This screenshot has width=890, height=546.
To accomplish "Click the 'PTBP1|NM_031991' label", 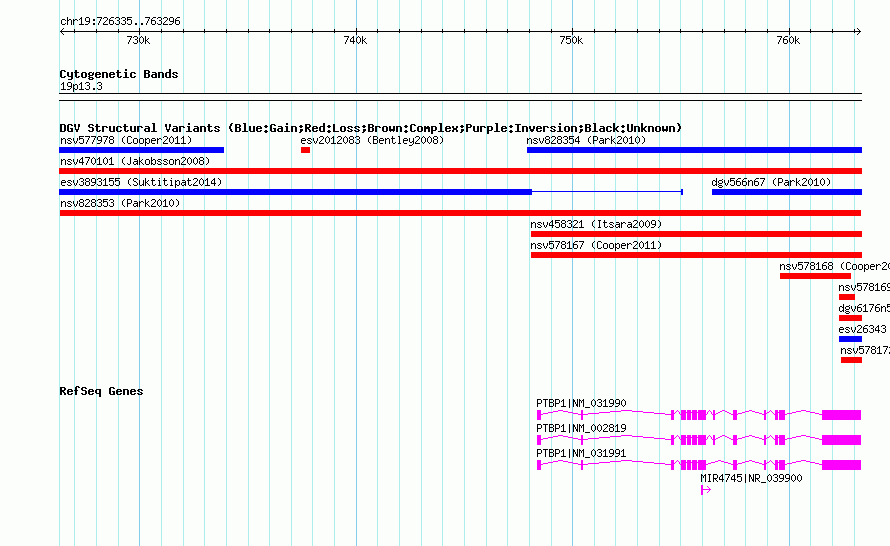I will [x=581, y=453].
